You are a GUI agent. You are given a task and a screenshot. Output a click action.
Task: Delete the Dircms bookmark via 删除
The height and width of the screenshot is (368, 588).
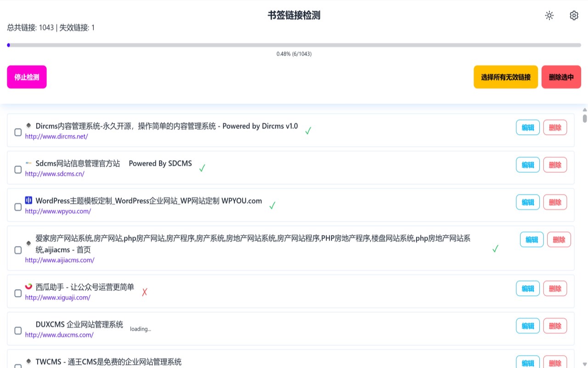[555, 127]
